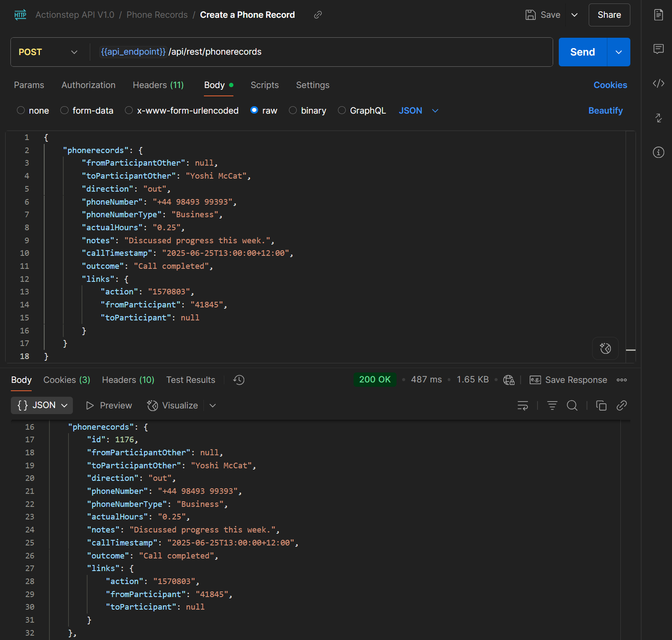Click "id": 1176 in response body
The image size is (672, 640).
tap(112, 439)
